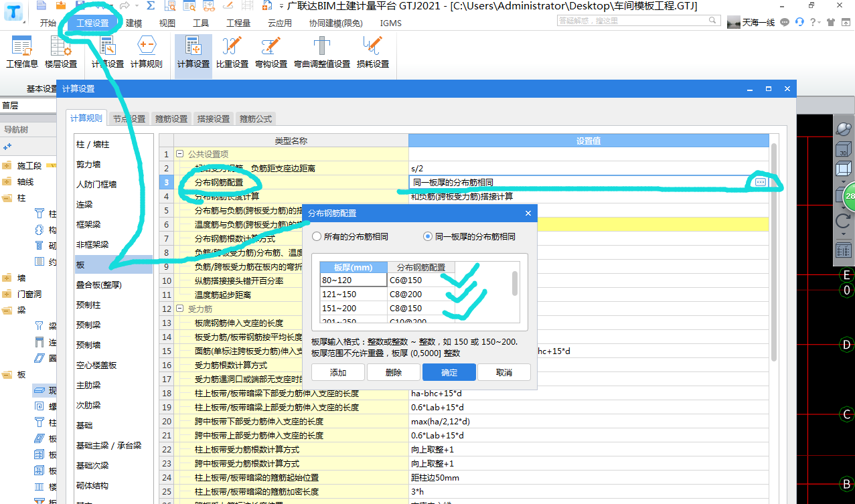Collapse the 柱 folder in navigation tree
The image size is (855, 504).
coord(7,198)
